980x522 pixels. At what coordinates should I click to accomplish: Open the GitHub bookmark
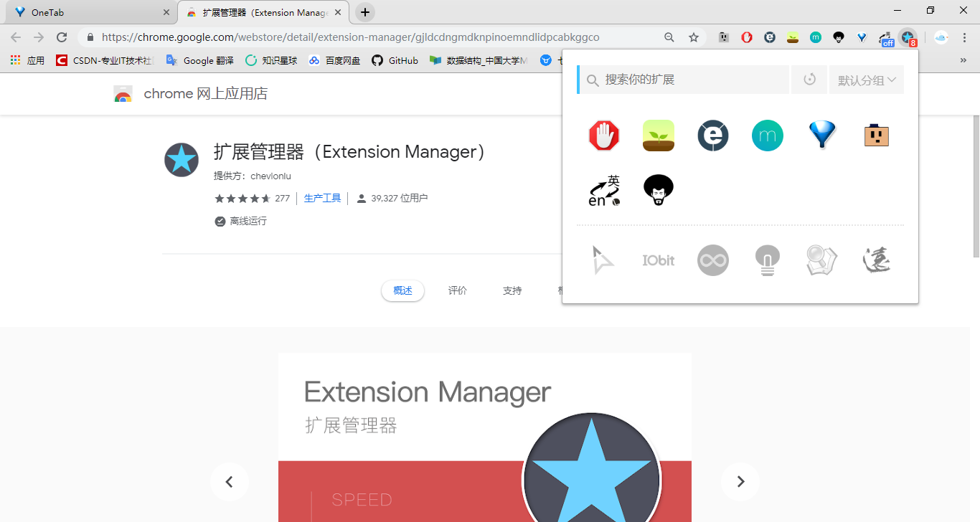[395, 60]
